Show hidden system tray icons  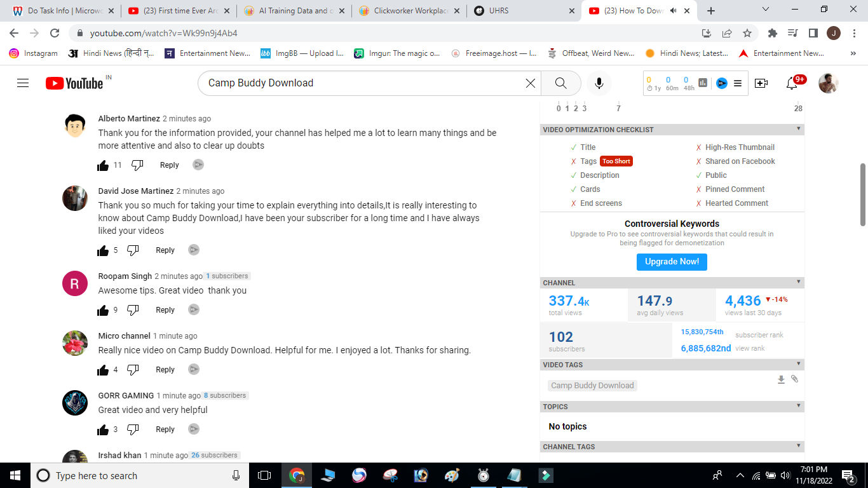tap(740, 475)
